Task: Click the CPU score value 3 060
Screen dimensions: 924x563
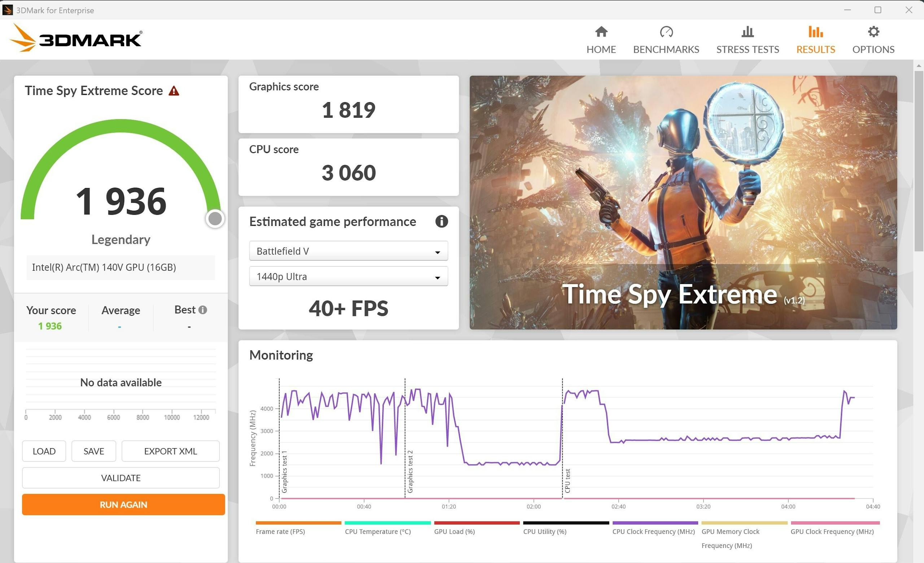Action: click(348, 173)
